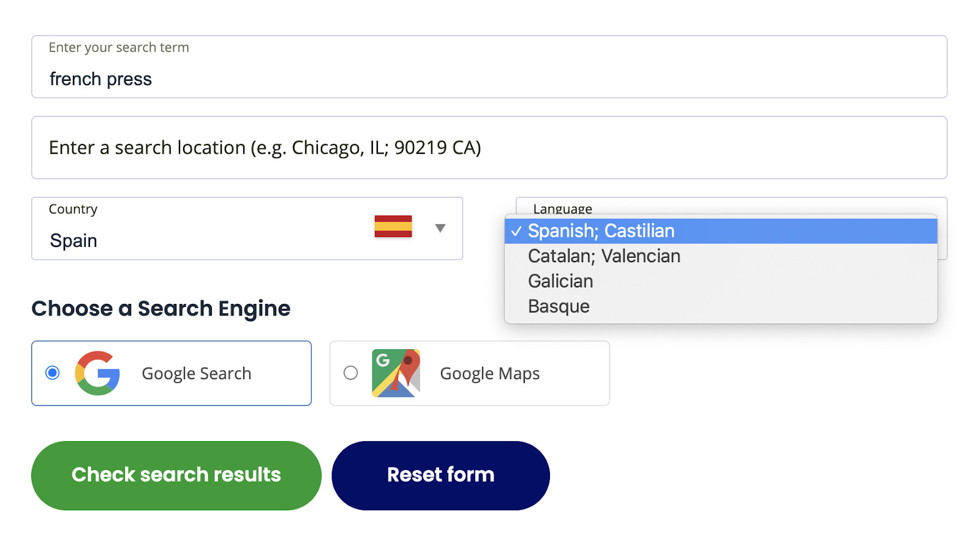
Task: Choose Catalan; Valencian from language list
Action: click(604, 256)
